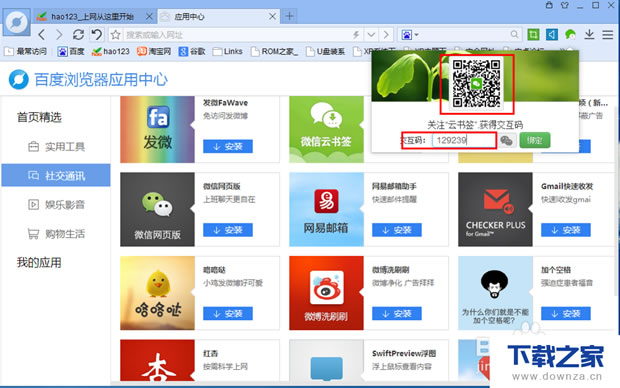Open the 谷歌 bookmark
This screenshot has height=388, width=620.
192,51
